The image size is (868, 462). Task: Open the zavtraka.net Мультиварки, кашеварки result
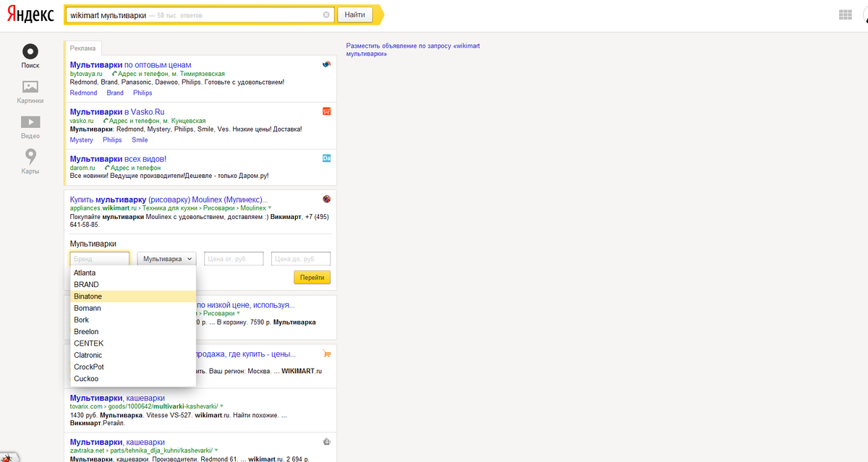[117, 442]
